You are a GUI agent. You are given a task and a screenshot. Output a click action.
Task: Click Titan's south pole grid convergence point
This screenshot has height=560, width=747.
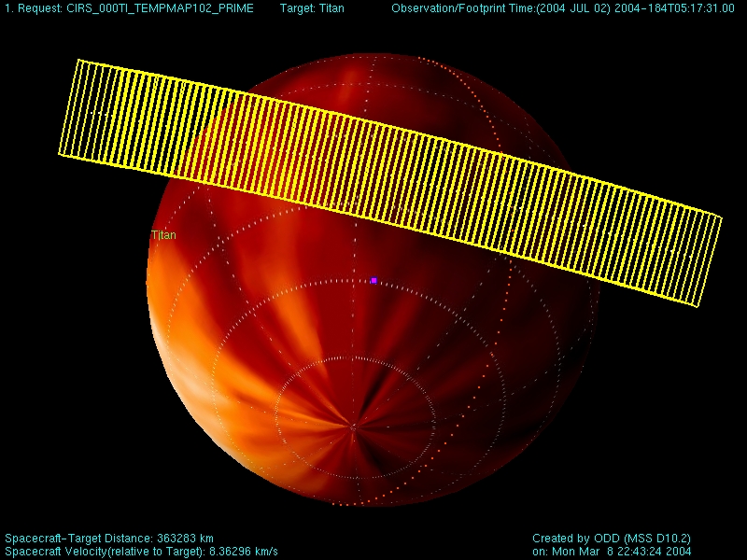(353, 427)
